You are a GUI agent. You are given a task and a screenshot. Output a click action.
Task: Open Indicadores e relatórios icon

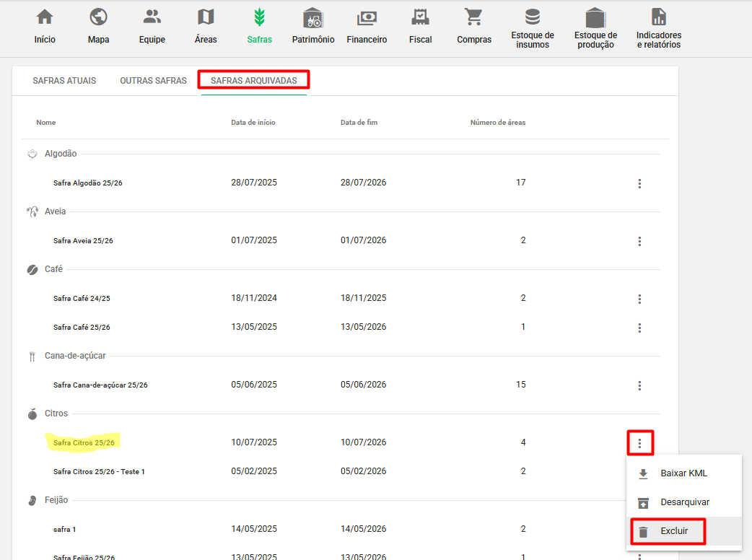pos(658,17)
